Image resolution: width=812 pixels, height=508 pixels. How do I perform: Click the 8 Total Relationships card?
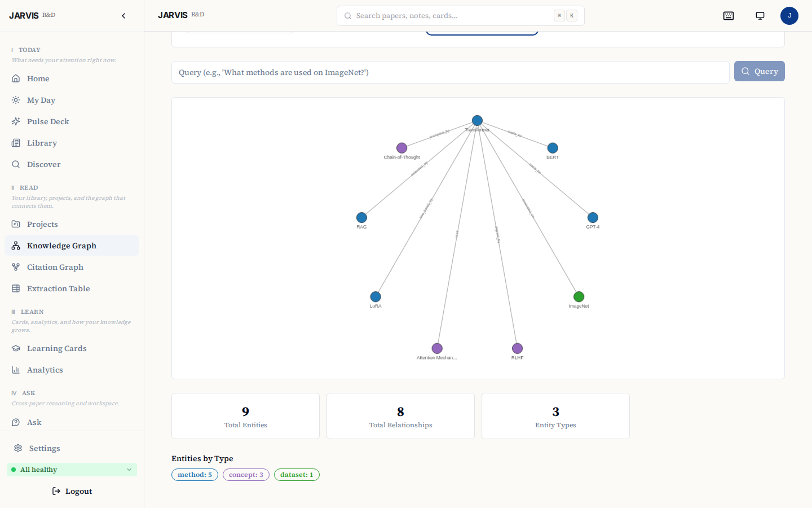[x=400, y=416]
